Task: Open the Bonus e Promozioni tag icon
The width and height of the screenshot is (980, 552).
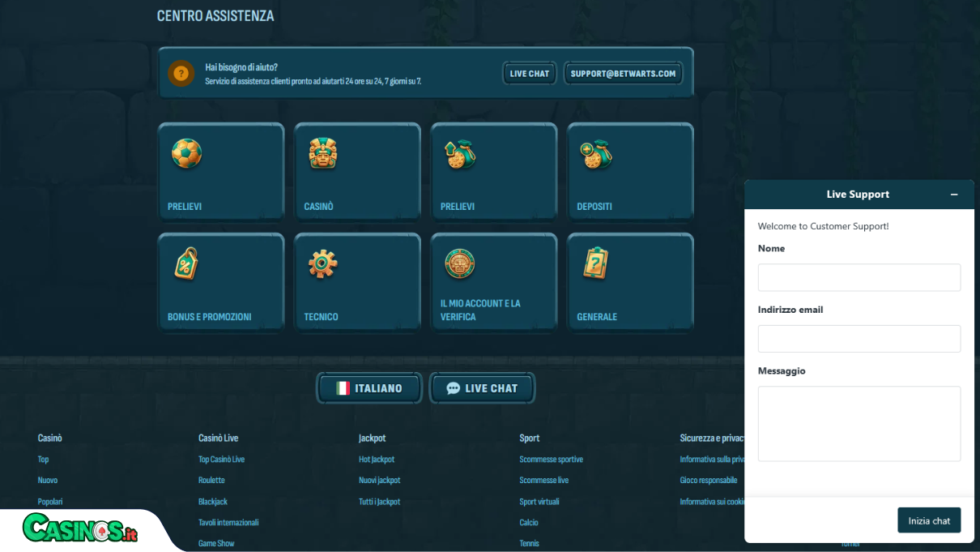Action: pos(220,282)
